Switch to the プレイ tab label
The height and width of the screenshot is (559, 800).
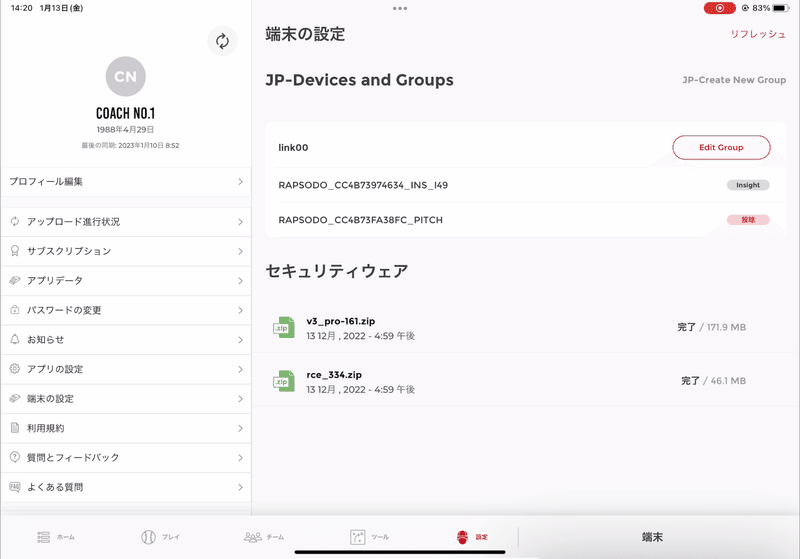coord(170,537)
